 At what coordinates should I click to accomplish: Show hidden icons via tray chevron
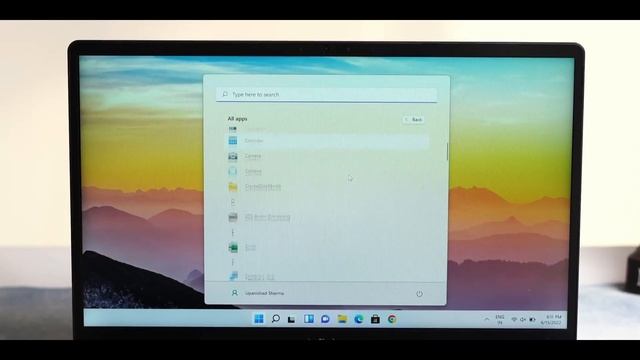tap(487, 320)
